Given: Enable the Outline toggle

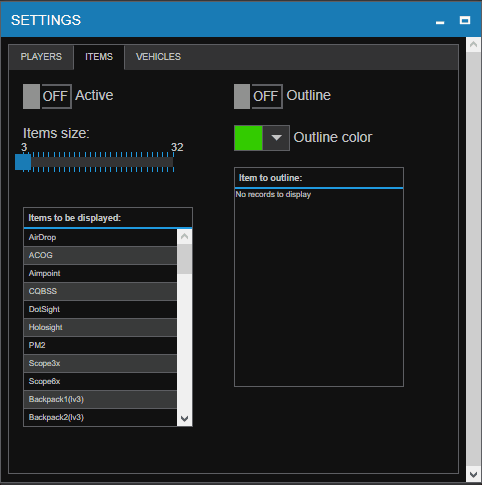Looking at the screenshot, I should [x=258, y=96].
